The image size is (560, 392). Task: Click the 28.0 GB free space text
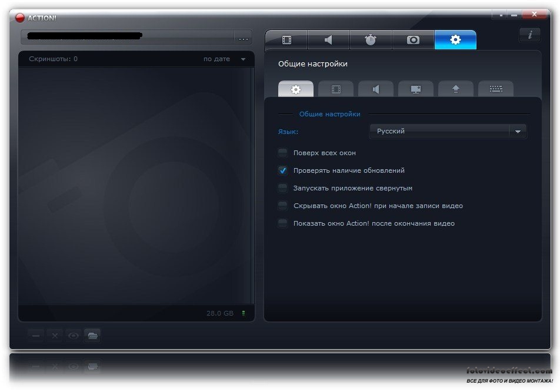pyautogui.click(x=219, y=313)
